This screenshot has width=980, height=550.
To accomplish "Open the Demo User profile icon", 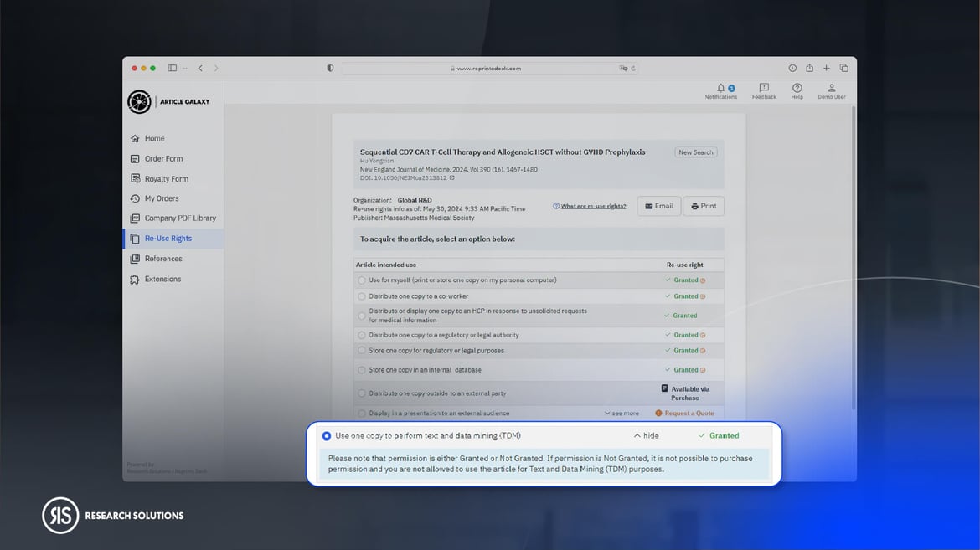I will point(831,88).
